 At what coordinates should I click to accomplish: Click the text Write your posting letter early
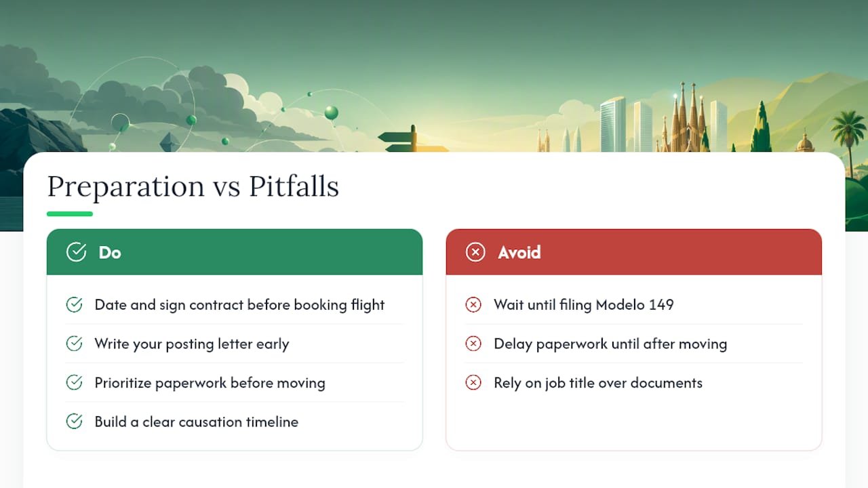point(192,344)
